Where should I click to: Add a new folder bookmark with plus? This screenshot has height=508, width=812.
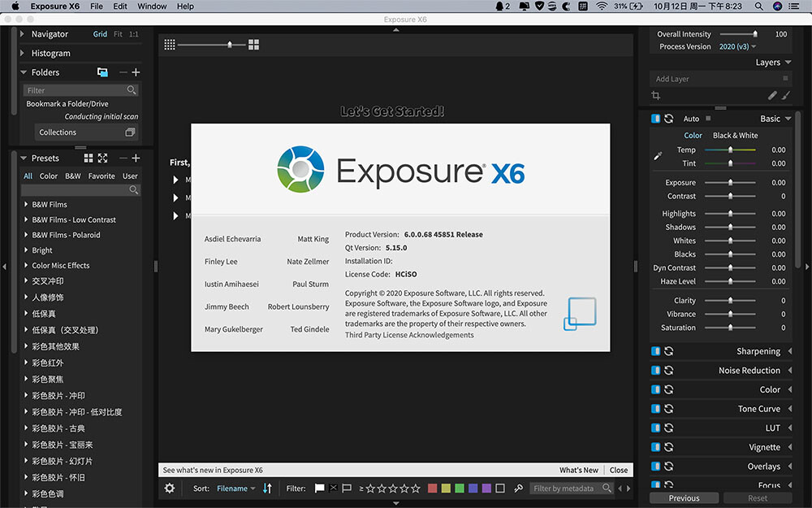tap(136, 72)
